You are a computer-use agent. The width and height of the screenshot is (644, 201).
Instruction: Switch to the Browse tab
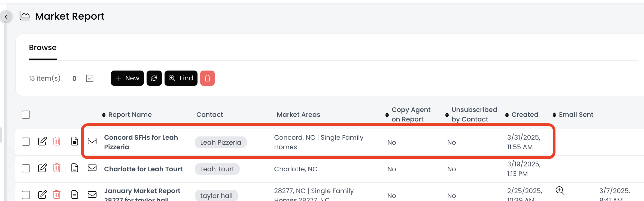click(x=43, y=48)
